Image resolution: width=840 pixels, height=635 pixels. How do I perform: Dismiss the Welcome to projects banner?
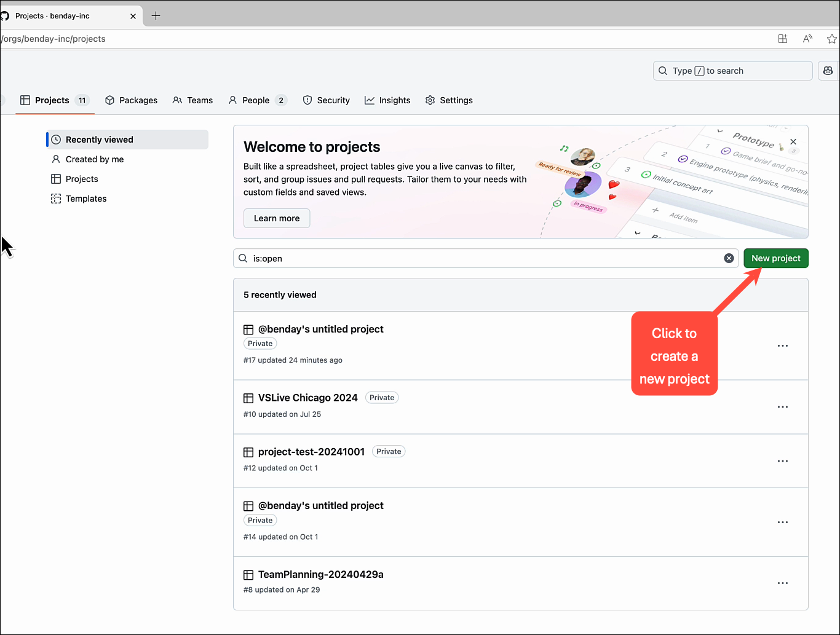793,141
